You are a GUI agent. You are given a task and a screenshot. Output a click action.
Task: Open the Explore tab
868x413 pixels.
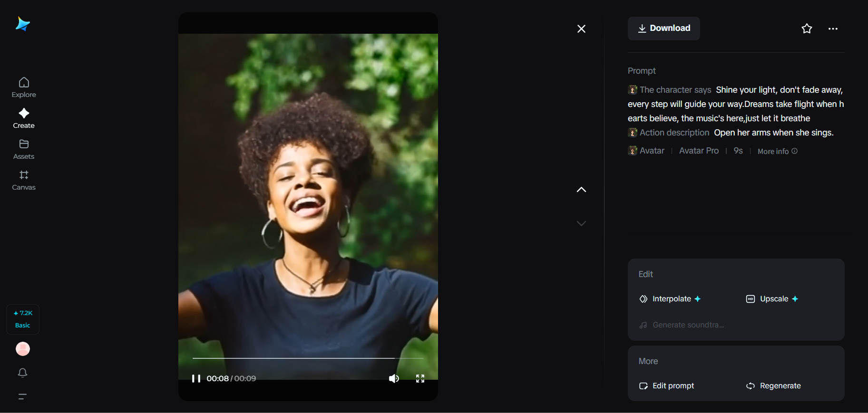pos(24,87)
